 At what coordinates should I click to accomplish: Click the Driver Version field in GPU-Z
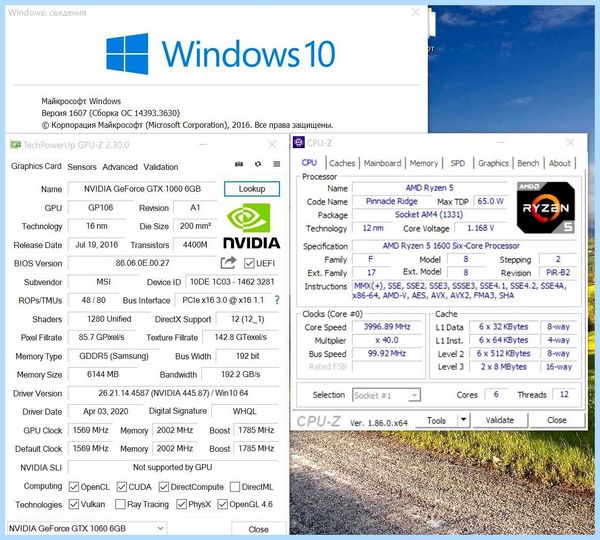click(x=173, y=393)
